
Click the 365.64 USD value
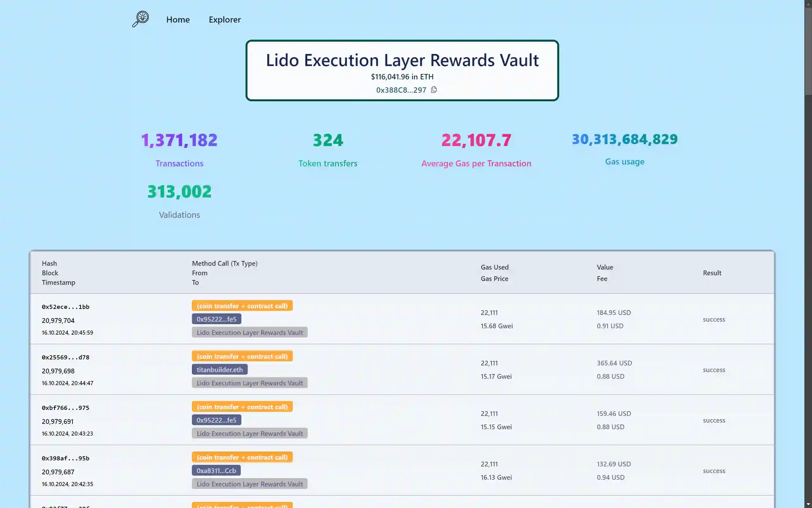[x=614, y=363]
